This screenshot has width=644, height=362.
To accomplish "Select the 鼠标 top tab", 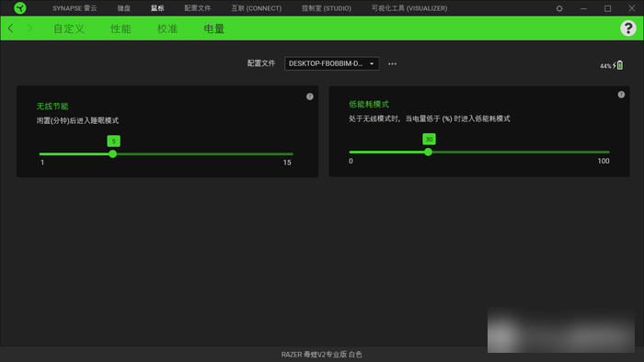I will [157, 8].
